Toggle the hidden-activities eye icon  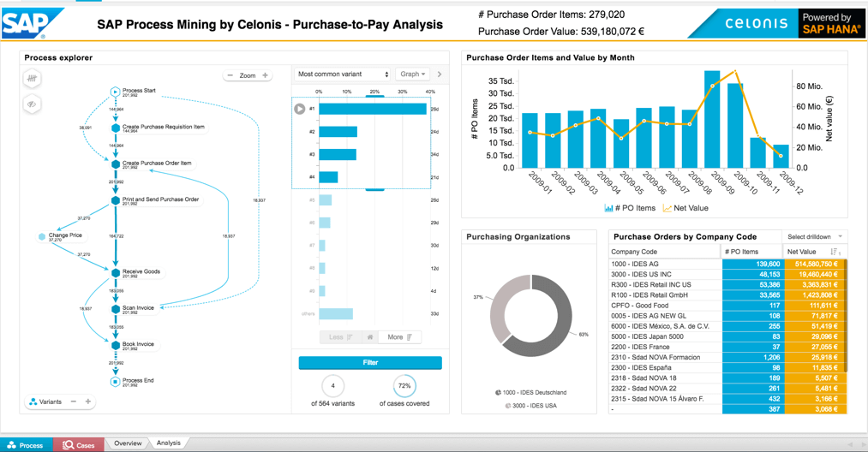pos(32,104)
